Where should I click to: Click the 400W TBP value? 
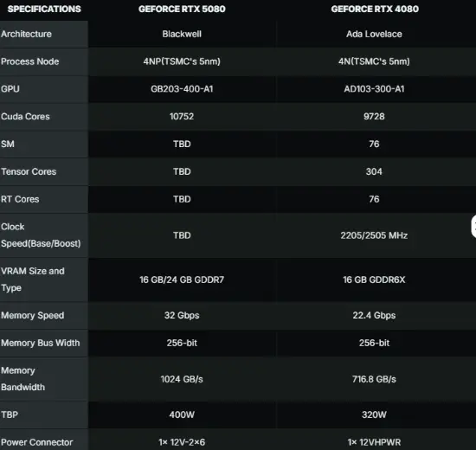[182, 415]
